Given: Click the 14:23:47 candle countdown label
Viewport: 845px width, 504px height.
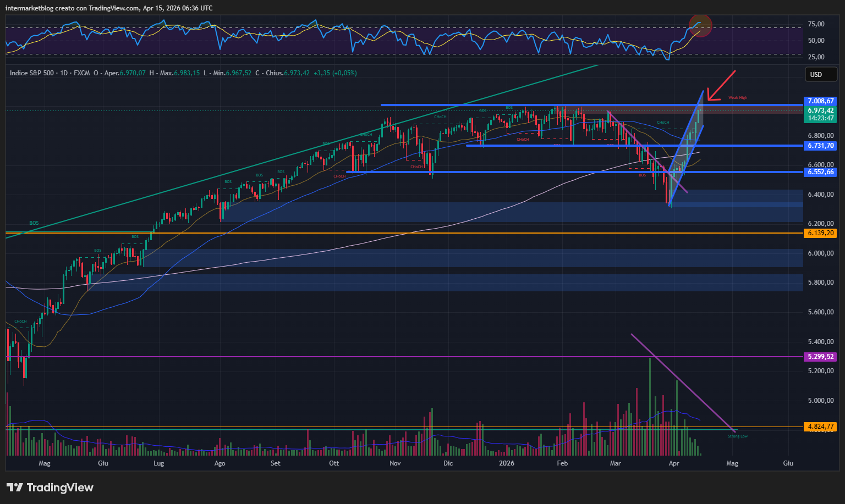Looking at the screenshot, I should 820,118.
